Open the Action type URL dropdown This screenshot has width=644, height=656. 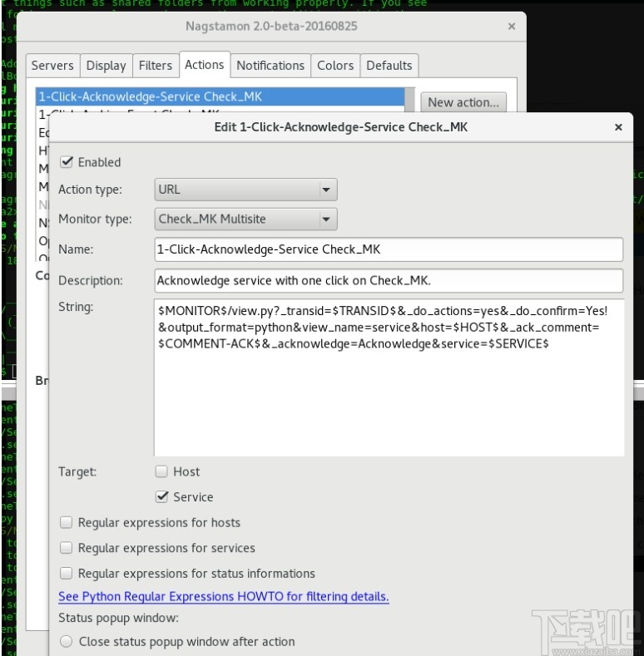coord(245,190)
